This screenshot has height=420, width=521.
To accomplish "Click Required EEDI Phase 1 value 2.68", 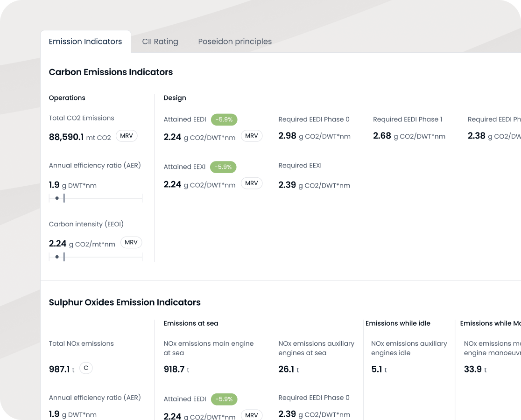I will click(x=382, y=136).
